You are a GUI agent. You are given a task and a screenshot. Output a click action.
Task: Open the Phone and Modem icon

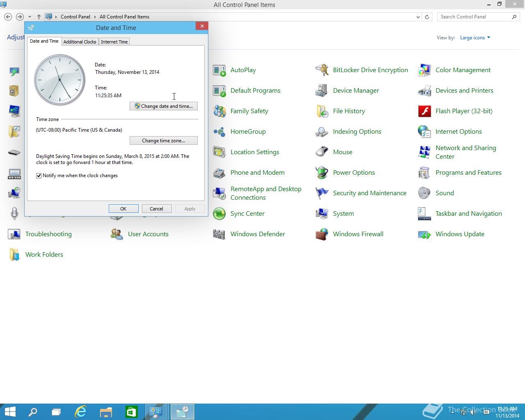coord(219,173)
